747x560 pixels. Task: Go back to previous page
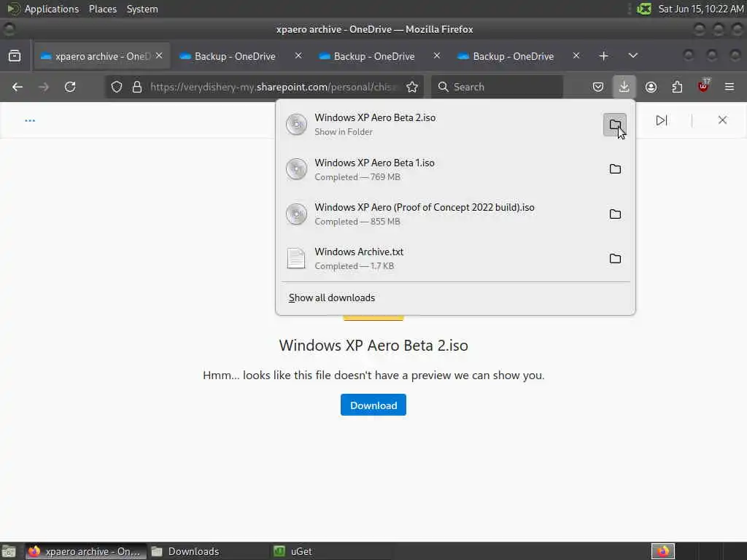tap(18, 87)
